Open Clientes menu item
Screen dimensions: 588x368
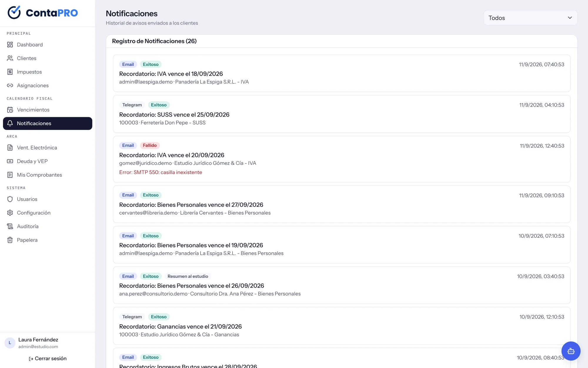(x=48, y=58)
